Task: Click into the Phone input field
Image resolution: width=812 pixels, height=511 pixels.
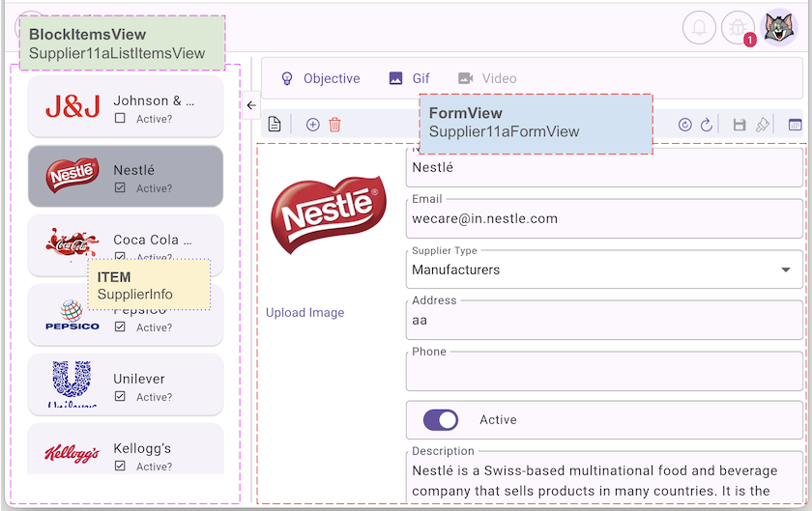Action: coord(604,373)
